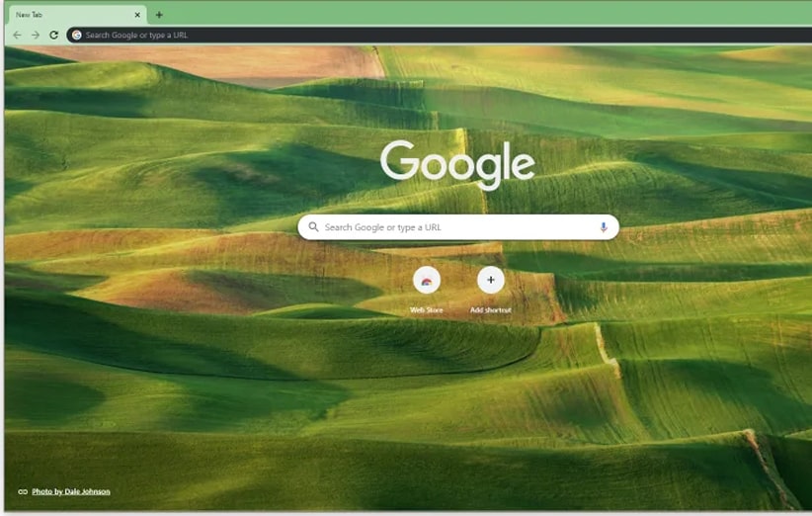This screenshot has width=812, height=516.
Task: Close the New Tab tab
Action: (x=137, y=15)
